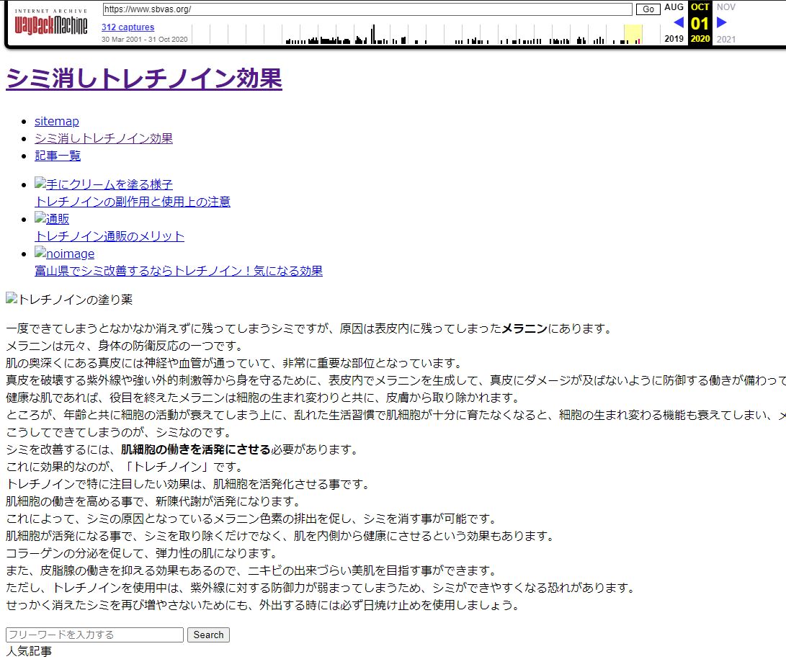
Task: Click the noimage placeholder image
Action: click(64, 254)
